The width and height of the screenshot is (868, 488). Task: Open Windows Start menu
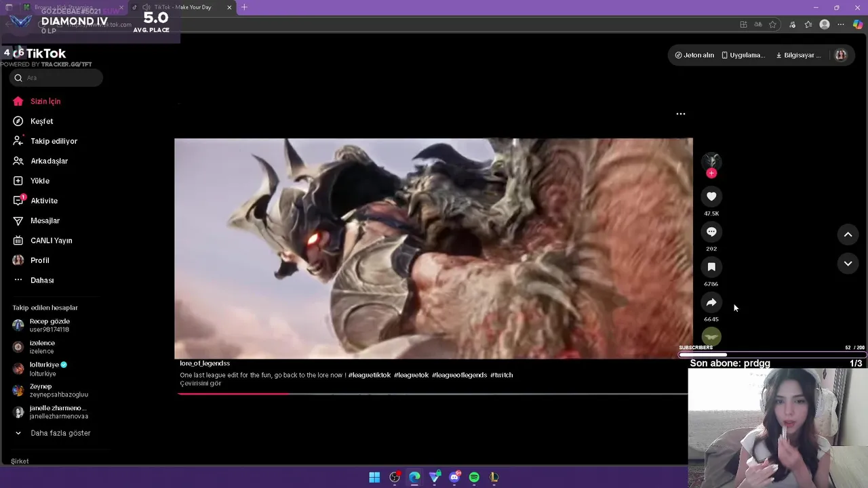374,477
